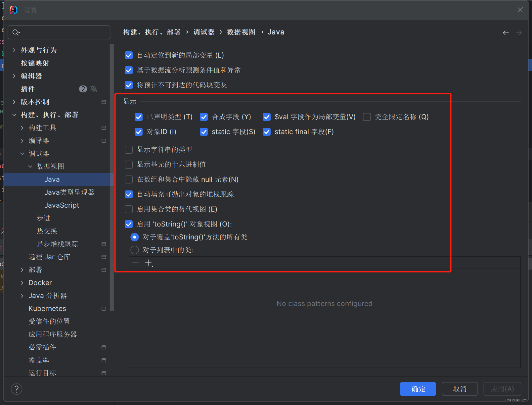Expand 编辑器 tree node
The image size is (532, 405).
point(14,76)
